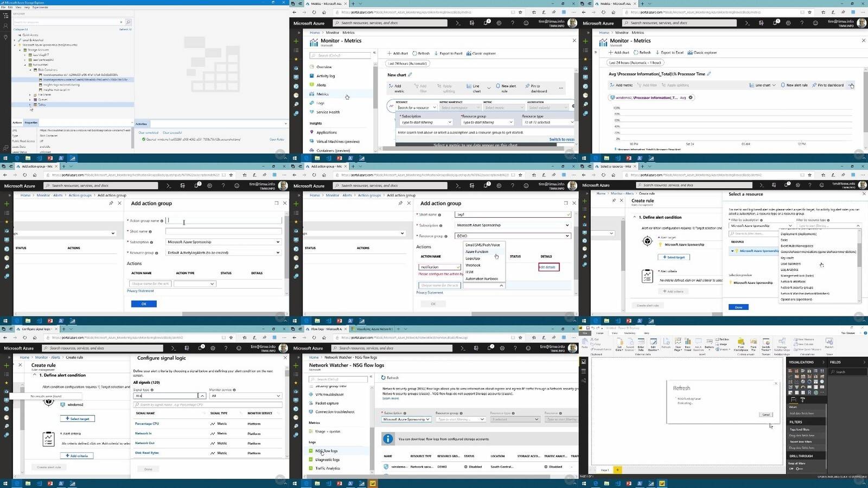This screenshot has width=868, height=488.
Task: Open notifications bell in New chart Metrics window
Action: 486,23
